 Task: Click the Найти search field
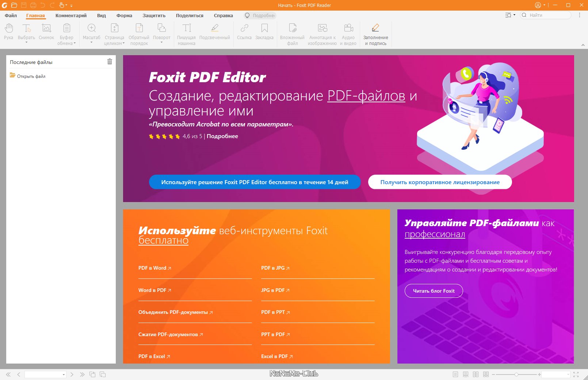[x=548, y=15]
